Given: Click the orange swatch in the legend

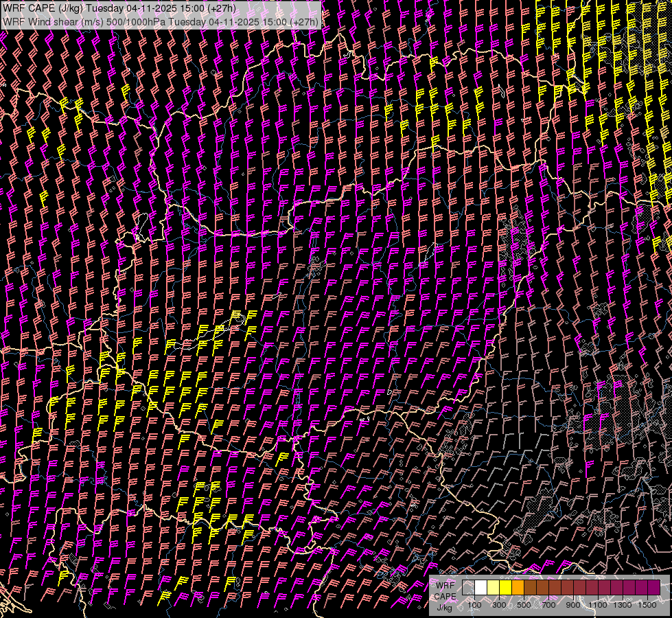Looking at the screenshot, I should [518, 588].
